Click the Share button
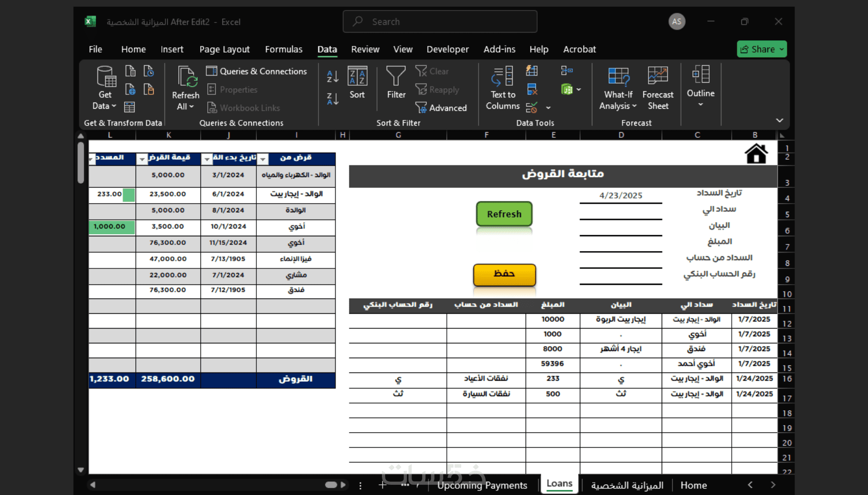The height and width of the screenshot is (495, 868). 762,49
